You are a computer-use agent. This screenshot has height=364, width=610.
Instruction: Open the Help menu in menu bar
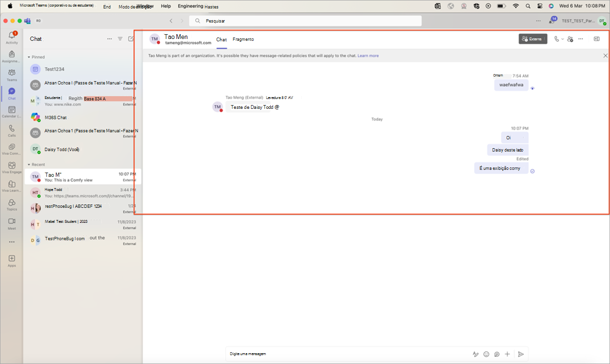tap(166, 6)
